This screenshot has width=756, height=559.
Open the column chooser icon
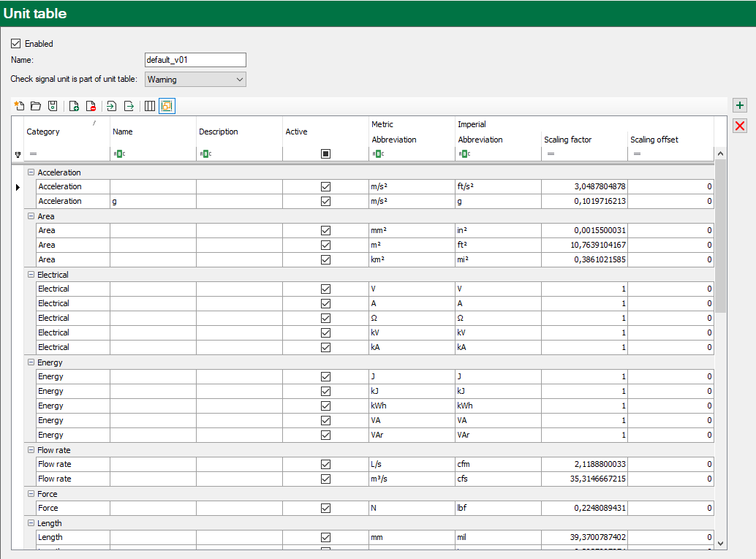point(150,106)
